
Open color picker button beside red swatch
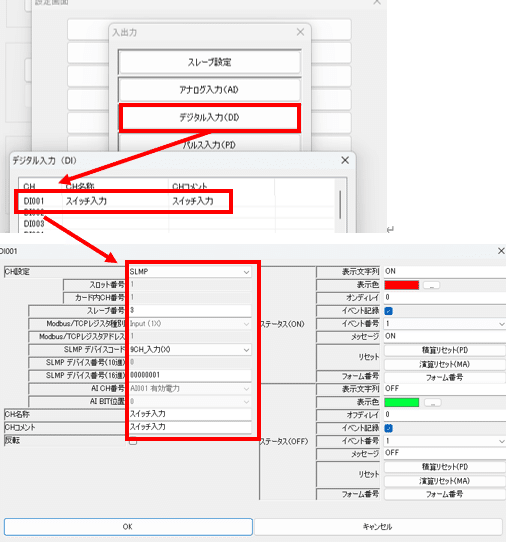click(432, 285)
